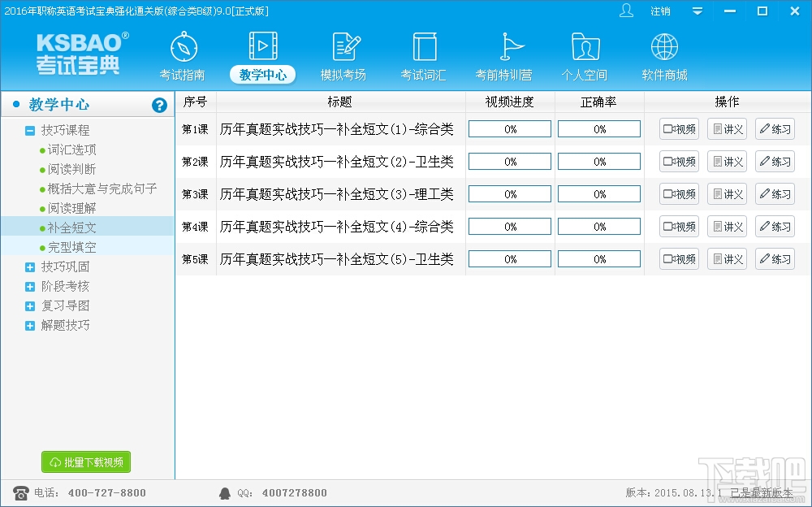Viewport: 812px width, 507px height.
Task: Open 讲义 for lesson 第3课
Action: coord(727,194)
